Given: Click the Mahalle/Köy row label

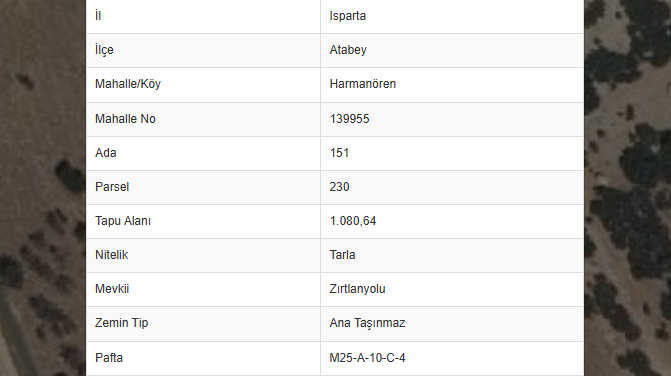Looking at the screenshot, I should [128, 84].
